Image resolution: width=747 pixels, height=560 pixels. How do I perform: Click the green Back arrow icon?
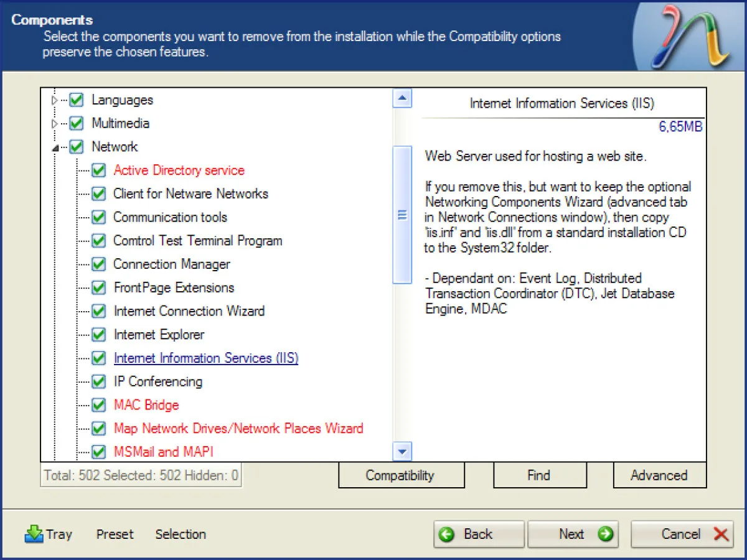[x=446, y=534]
